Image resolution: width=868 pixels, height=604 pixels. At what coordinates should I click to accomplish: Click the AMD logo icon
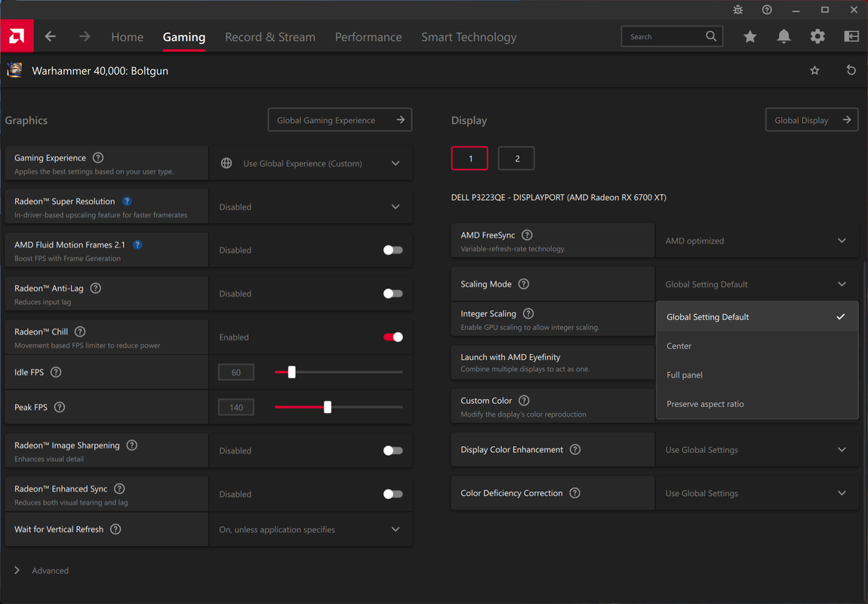(x=17, y=36)
